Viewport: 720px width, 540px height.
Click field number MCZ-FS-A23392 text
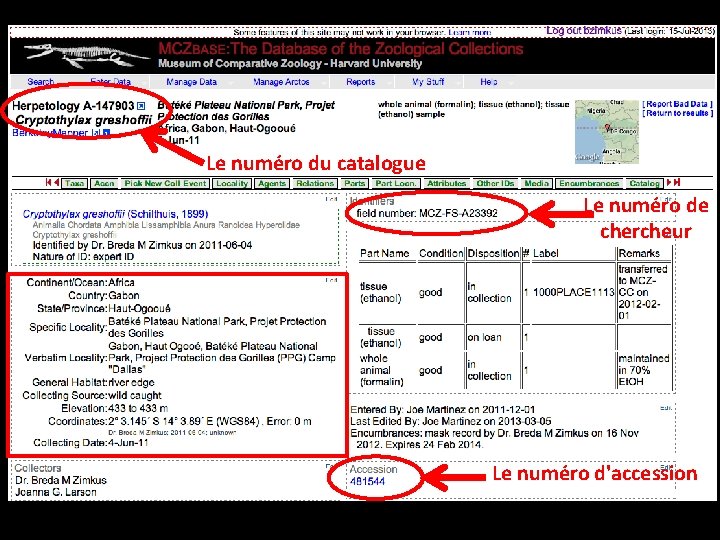[x=427, y=213]
